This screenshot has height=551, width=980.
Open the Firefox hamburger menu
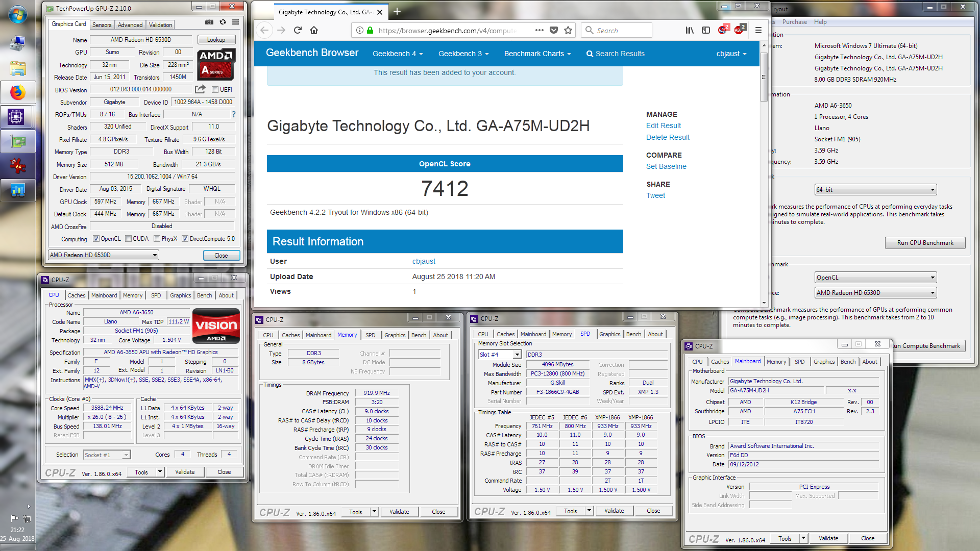[x=758, y=30]
